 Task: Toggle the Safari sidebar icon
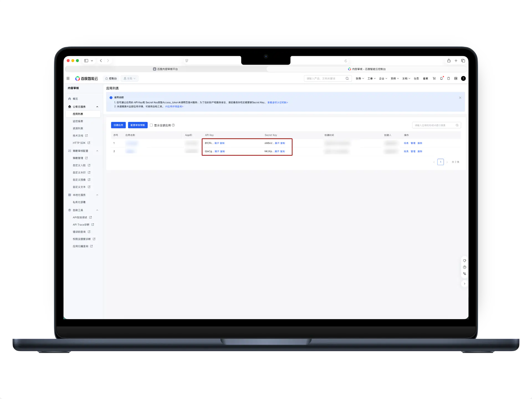[86, 61]
